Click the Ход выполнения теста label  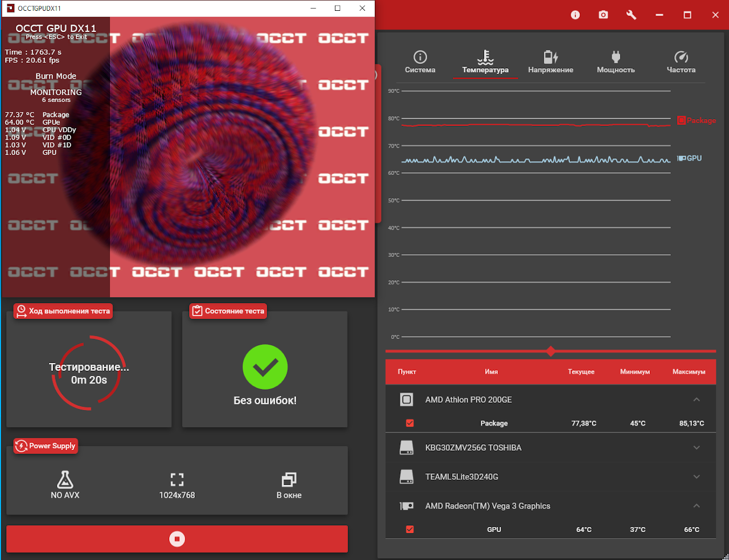pyautogui.click(x=63, y=311)
